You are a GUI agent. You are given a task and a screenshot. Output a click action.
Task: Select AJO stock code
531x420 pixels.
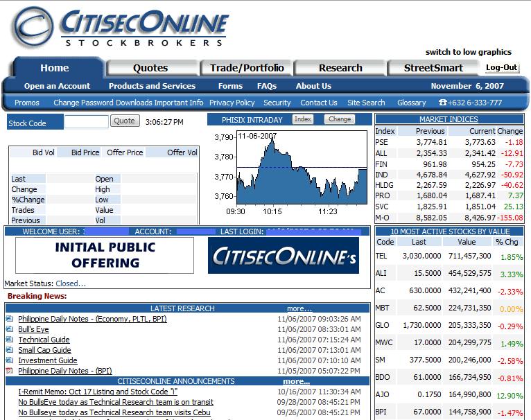click(383, 394)
